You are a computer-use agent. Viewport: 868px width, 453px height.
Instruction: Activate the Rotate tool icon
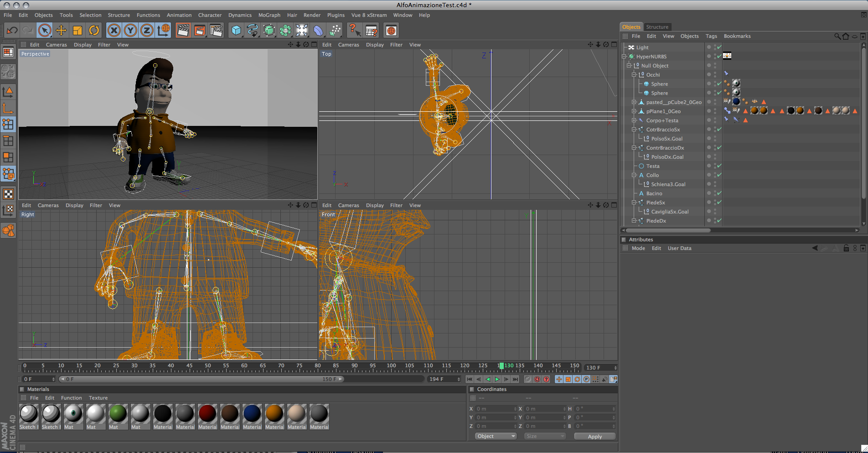pyautogui.click(x=94, y=31)
